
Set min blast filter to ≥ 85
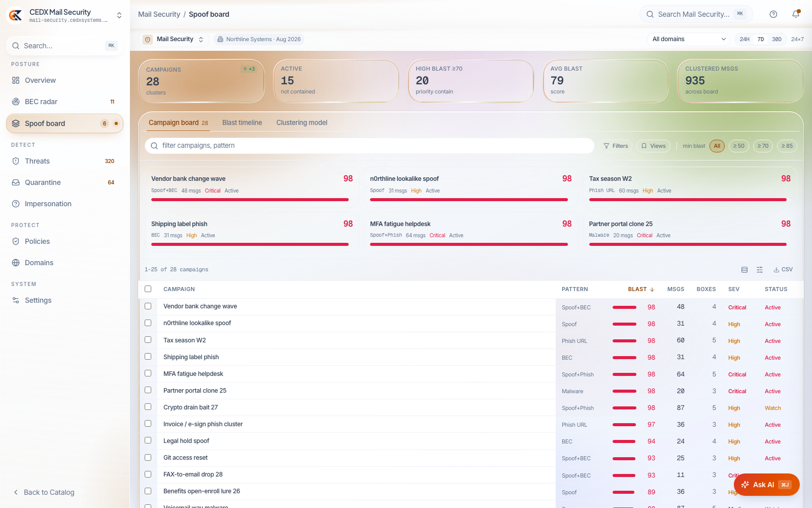[x=787, y=146]
